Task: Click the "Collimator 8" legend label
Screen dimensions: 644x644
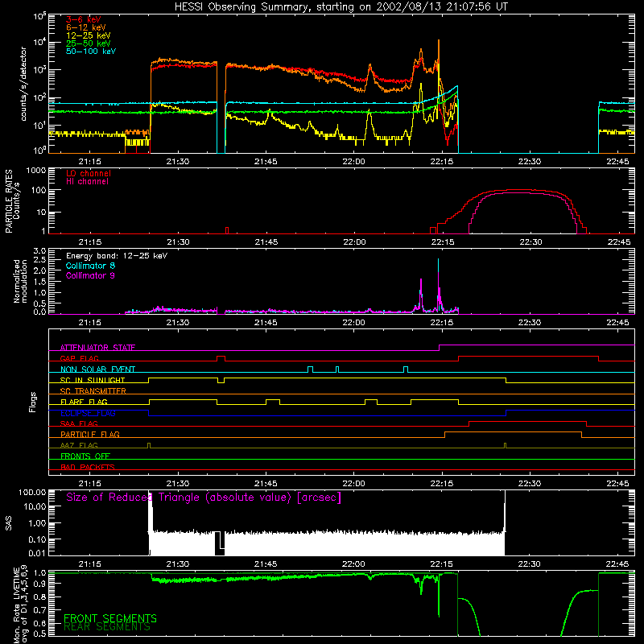Action: (90, 266)
